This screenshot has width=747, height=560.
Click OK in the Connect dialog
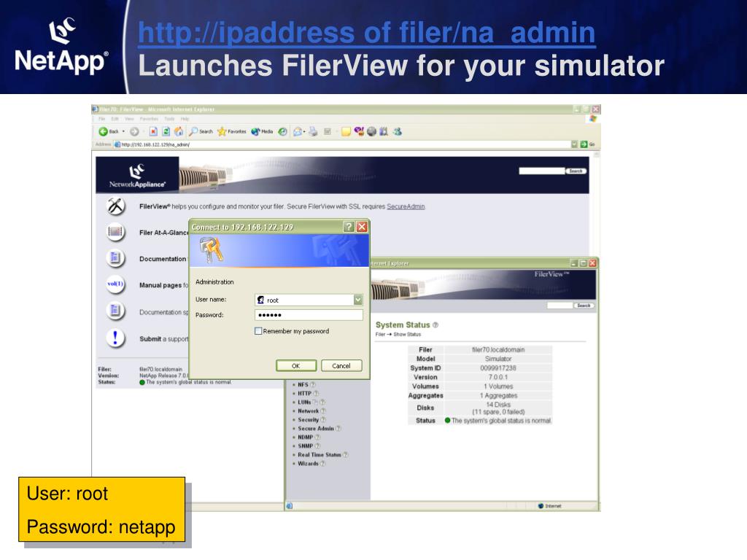click(296, 366)
